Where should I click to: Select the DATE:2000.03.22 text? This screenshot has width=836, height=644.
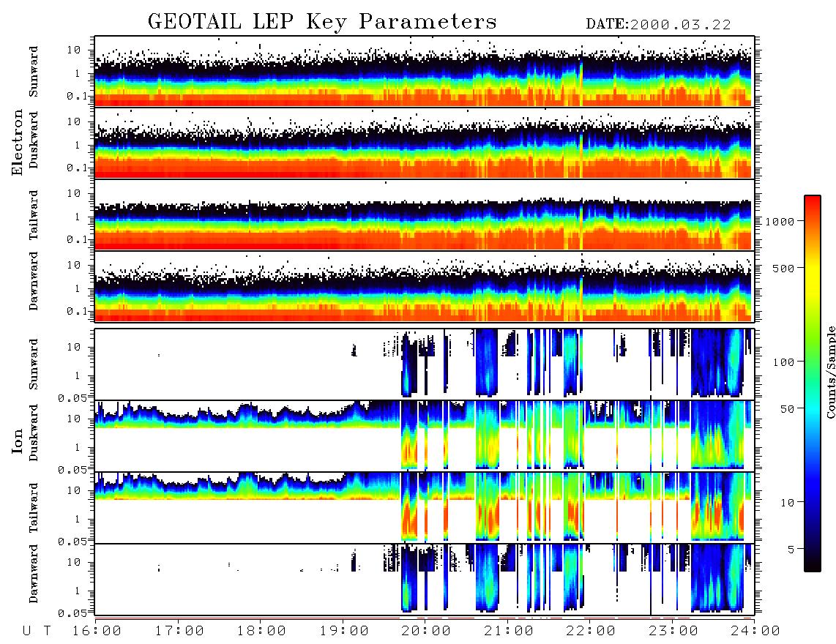(x=658, y=24)
